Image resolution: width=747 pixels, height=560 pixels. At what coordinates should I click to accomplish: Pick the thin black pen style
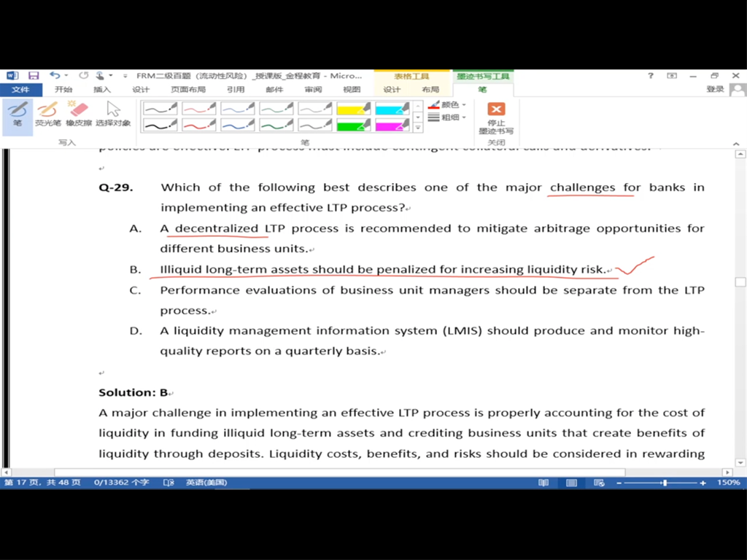(160, 109)
